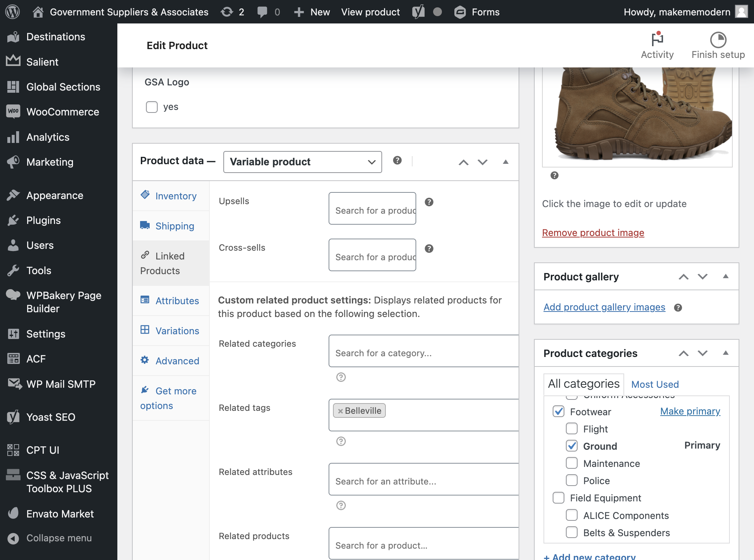This screenshot has width=754, height=560.
Task: Click Make primary next to Footwear
Action: (690, 411)
